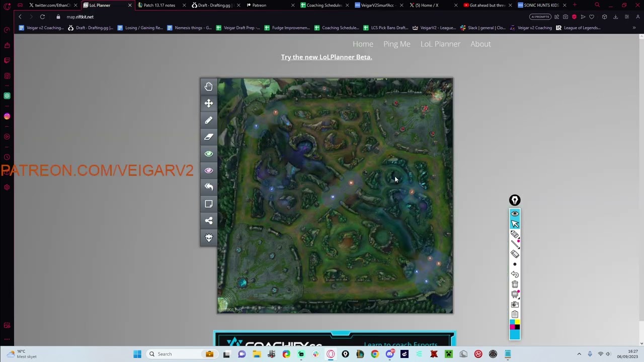Viewport: 644px width, 362px height.
Task: Open the weather widget showing 16°C
Action: point(21,354)
